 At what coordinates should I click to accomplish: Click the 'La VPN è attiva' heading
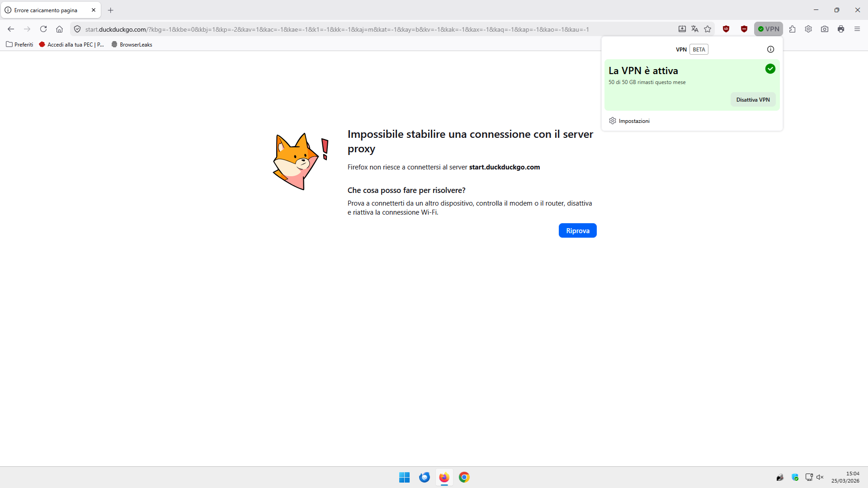[643, 70]
